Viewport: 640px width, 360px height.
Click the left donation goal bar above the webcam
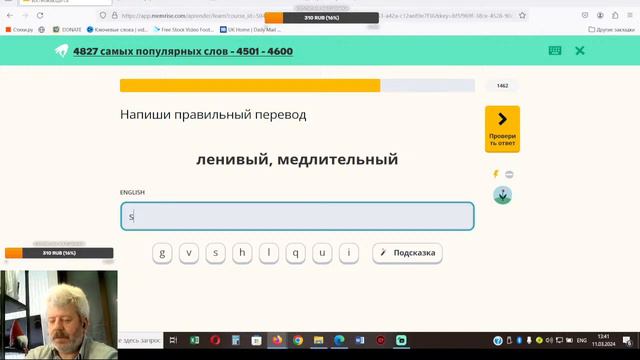[x=59, y=253]
